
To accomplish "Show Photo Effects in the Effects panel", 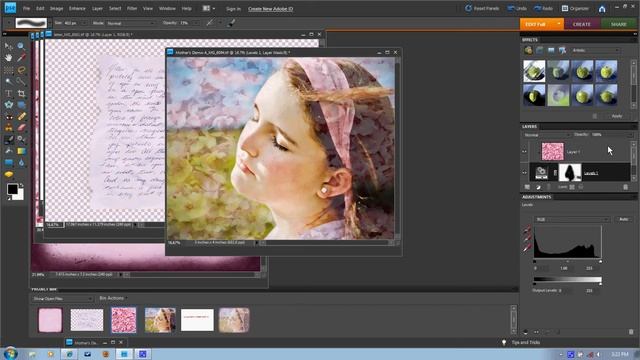I will [551, 50].
